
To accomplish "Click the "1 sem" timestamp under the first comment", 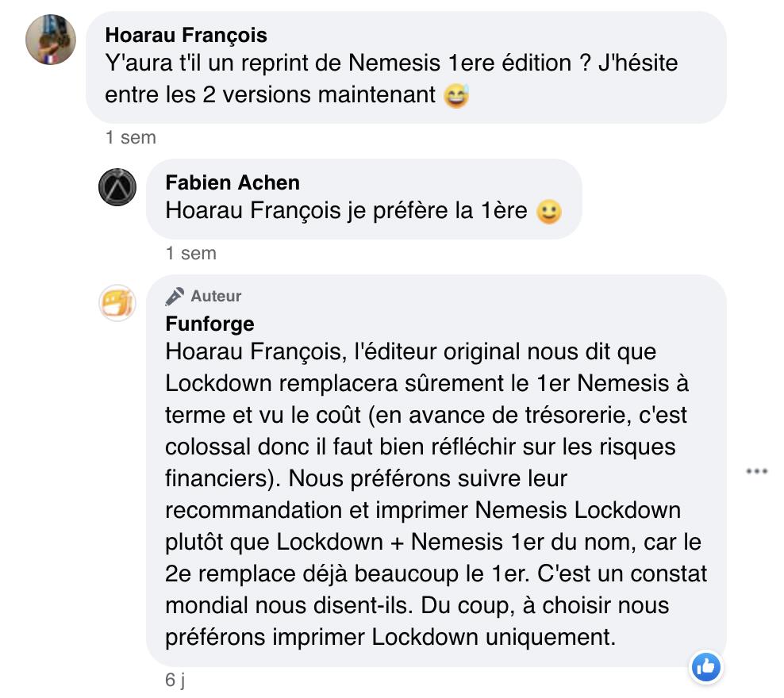I will click(x=131, y=138).
